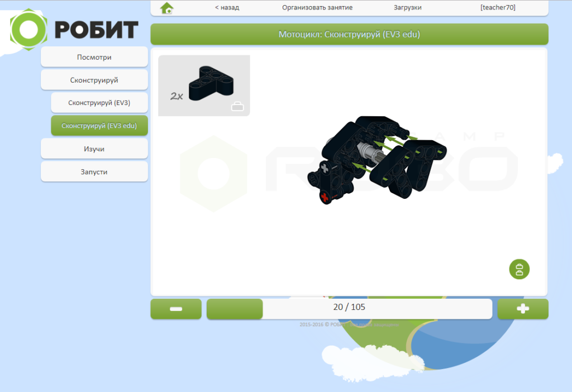This screenshot has height=392, width=572.
Task: Open the "Изучи" section
Action: (x=94, y=149)
